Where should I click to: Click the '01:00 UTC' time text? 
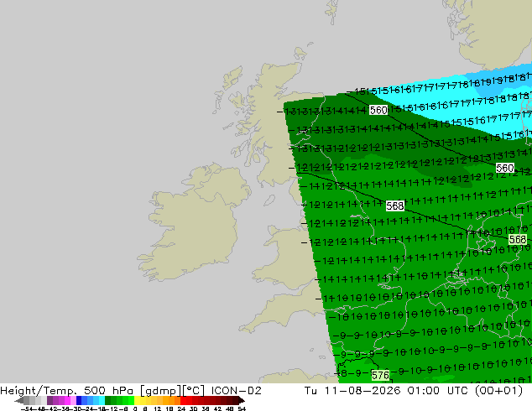pyautogui.click(x=438, y=391)
